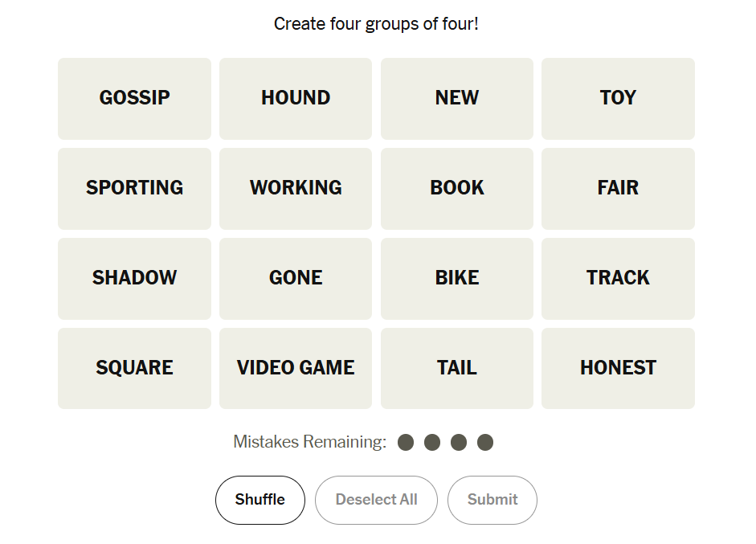Select the GONE tile
Image resolution: width=756 pixels, height=544 pixels.
click(296, 278)
